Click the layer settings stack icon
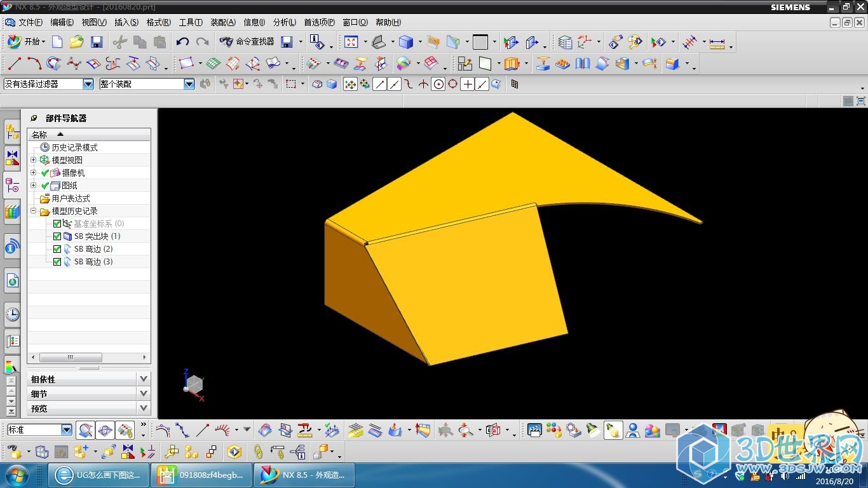The image size is (868, 488). coord(565,42)
